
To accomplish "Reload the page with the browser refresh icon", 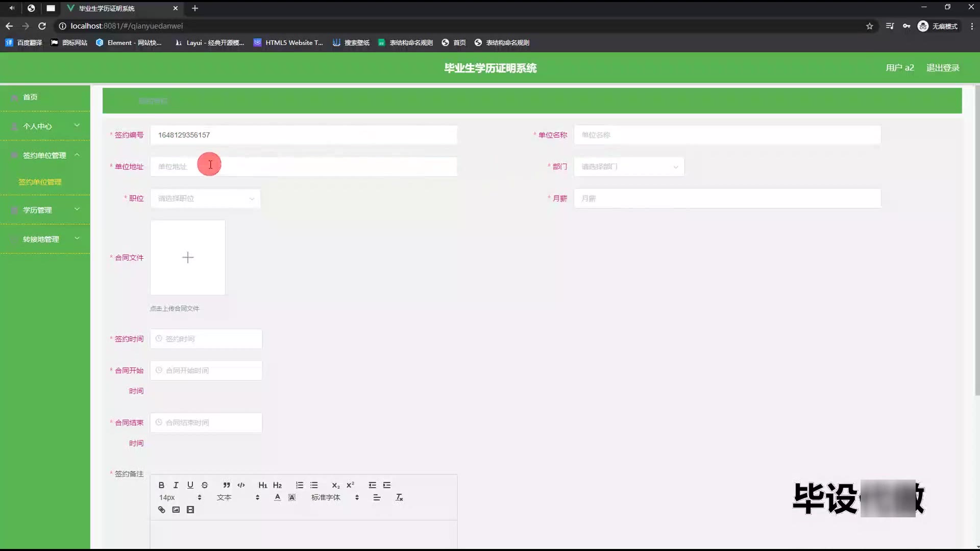I will point(42,26).
